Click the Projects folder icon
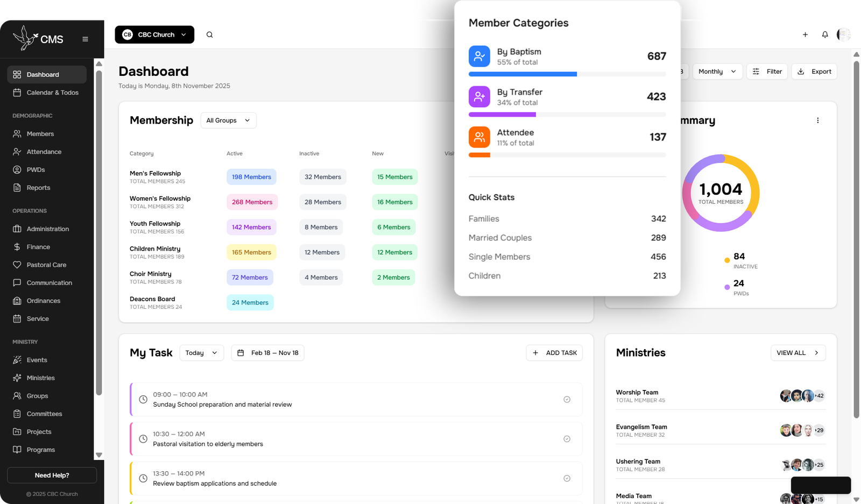 pos(17,432)
